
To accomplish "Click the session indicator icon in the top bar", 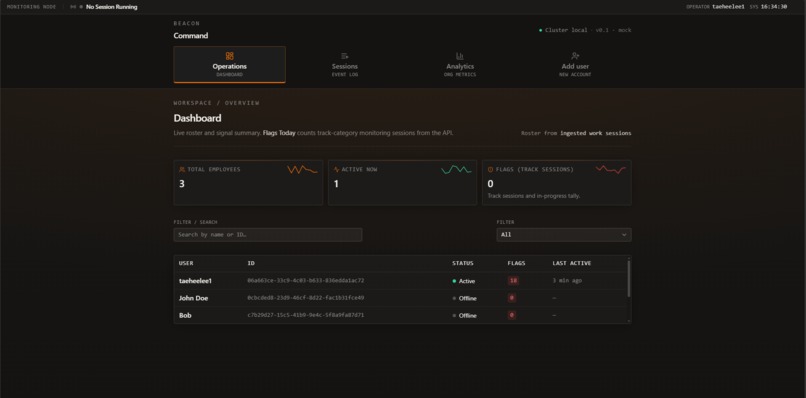I will (x=73, y=7).
